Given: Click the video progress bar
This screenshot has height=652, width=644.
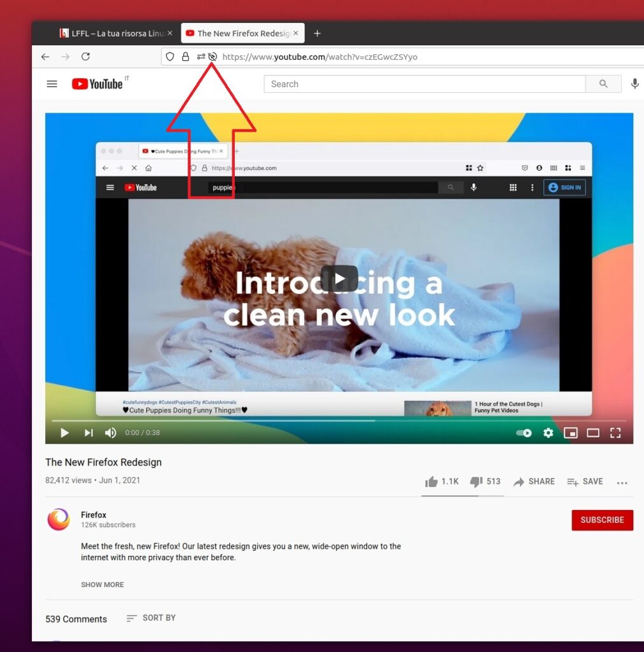Looking at the screenshot, I should click(339, 421).
